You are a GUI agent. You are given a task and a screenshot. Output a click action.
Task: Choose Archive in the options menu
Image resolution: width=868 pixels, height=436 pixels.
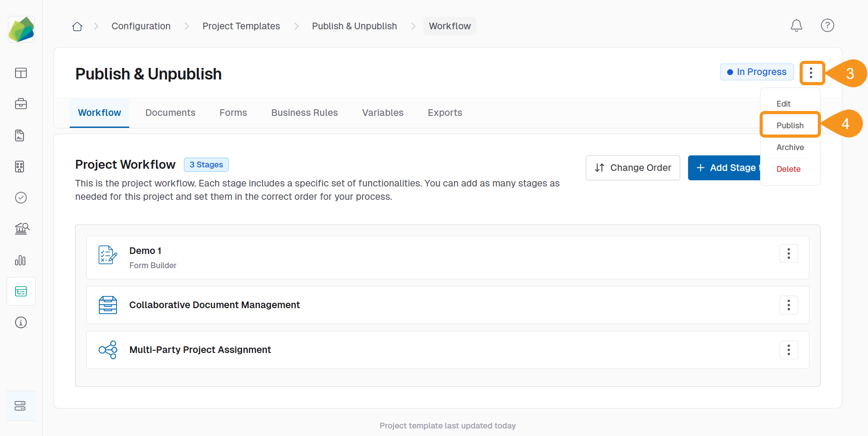pyautogui.click(x=790, y=147)
